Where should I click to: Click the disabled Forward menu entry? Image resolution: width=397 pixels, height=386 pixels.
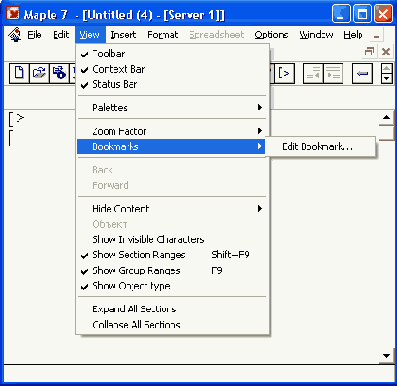point(172,185)
